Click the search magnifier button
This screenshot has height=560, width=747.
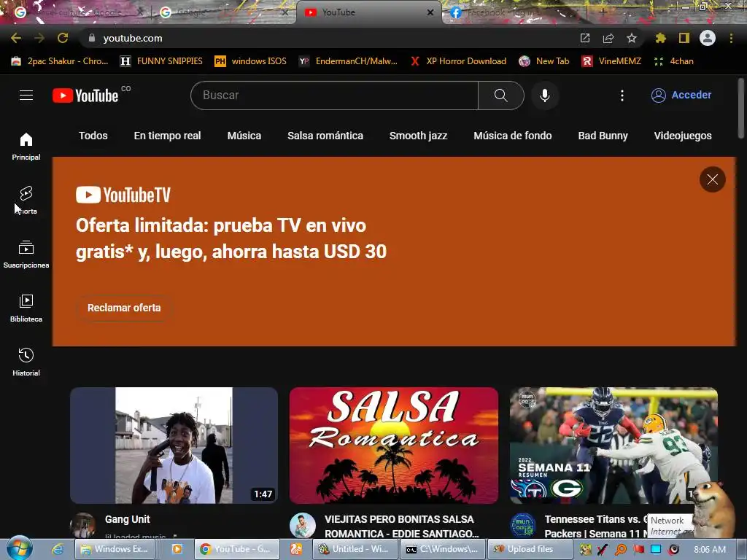[x=500, y=96]
